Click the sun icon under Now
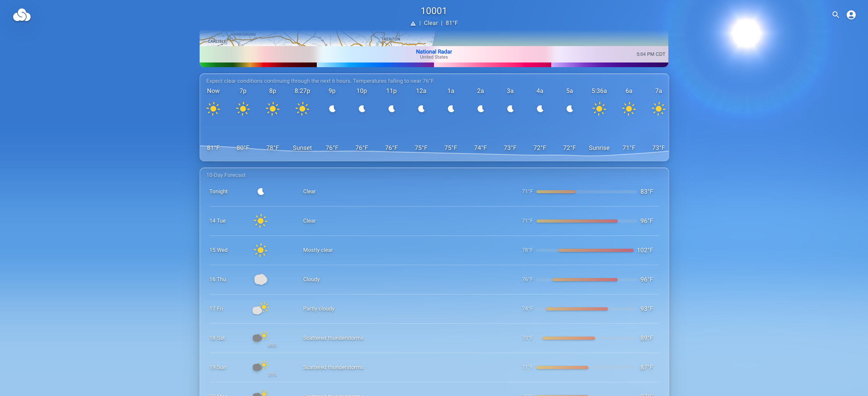The height and width of the screenshot is (396, 868). (x=213, y=109)
